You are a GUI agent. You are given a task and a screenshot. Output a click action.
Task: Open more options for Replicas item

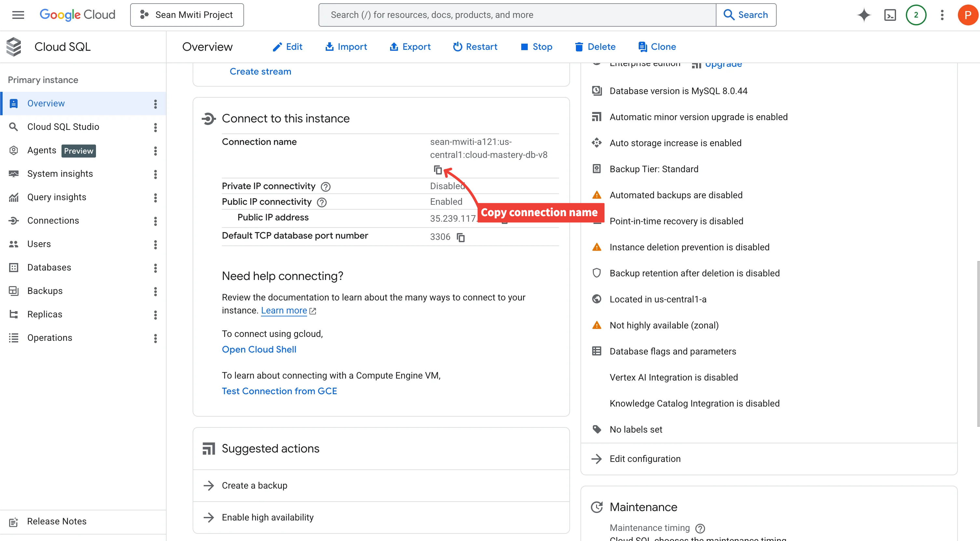coord(155,314)
